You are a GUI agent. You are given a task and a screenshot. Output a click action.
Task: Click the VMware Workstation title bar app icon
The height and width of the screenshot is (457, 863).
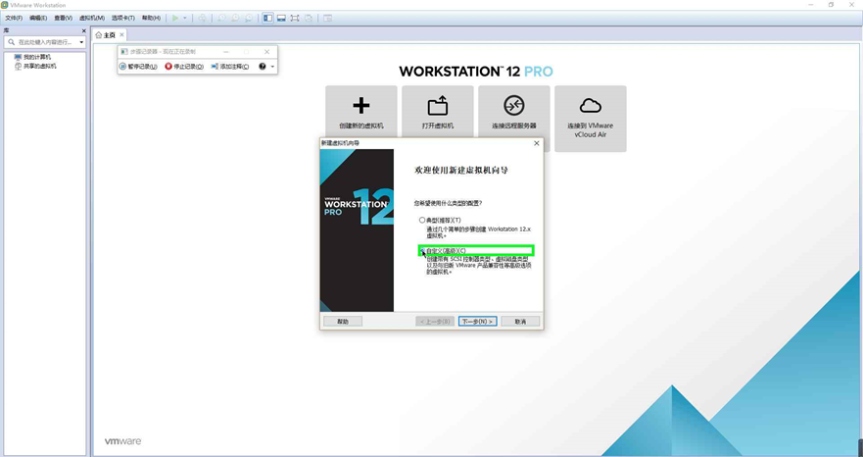point(5,5)
